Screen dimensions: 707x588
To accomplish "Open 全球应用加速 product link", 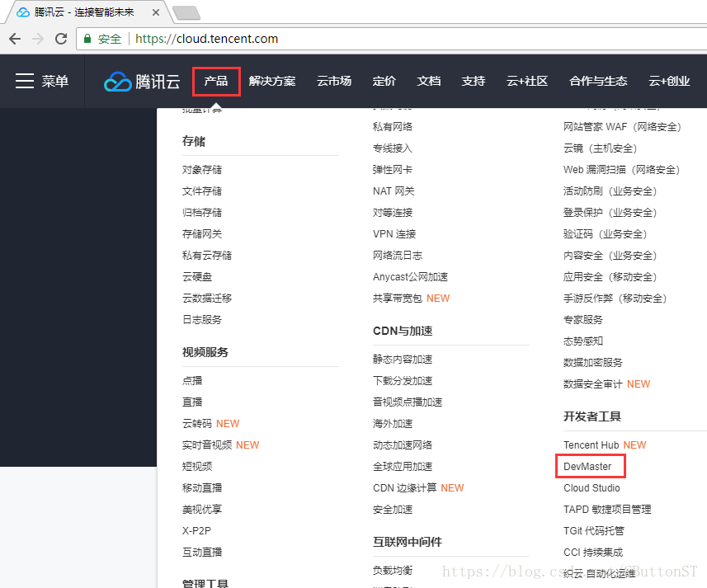I will pos(403,466).
